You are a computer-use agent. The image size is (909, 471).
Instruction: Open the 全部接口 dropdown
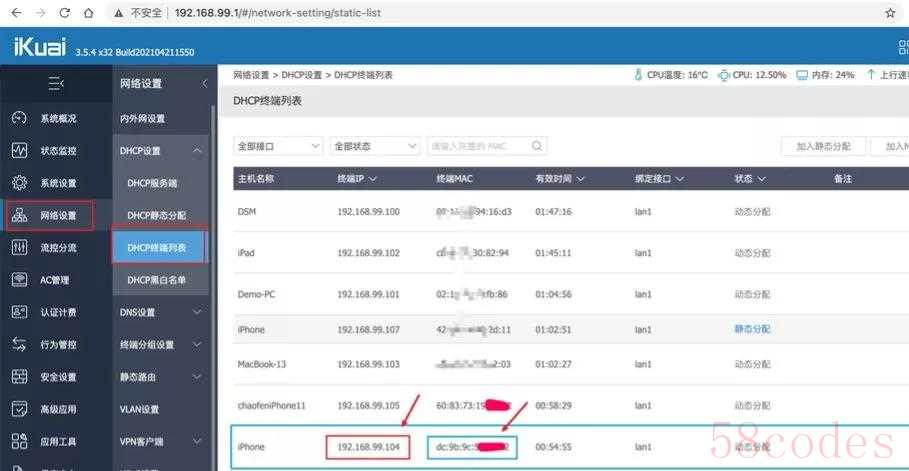point(278,146)
